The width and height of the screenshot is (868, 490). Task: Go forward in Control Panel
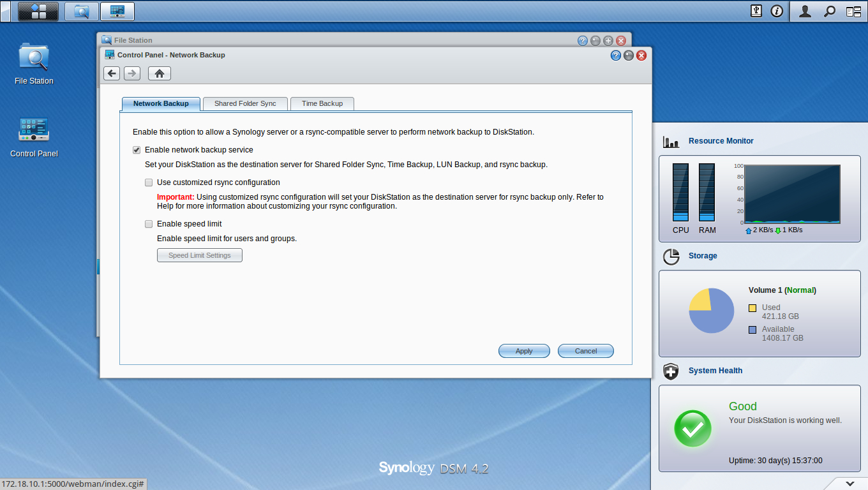coord(132,73)
